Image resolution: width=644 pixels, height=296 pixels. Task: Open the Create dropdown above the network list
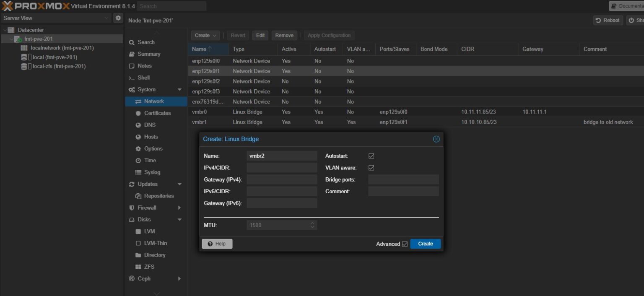click(x=205, y=35)
